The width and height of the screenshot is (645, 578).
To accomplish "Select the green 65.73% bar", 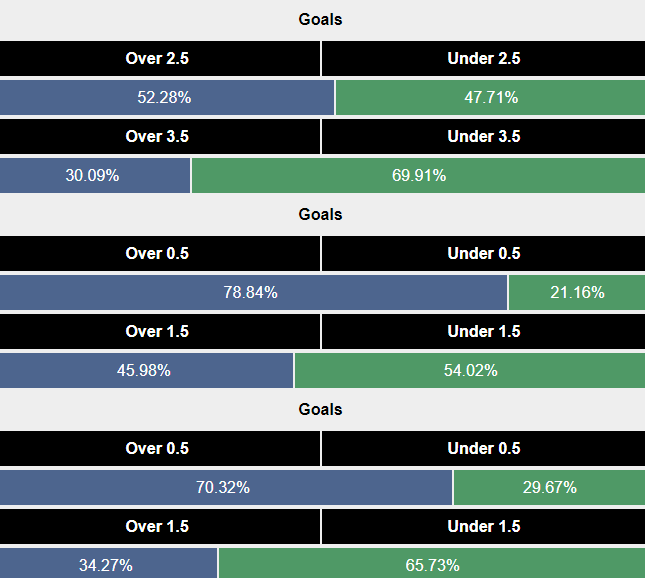I will (432, 565).
